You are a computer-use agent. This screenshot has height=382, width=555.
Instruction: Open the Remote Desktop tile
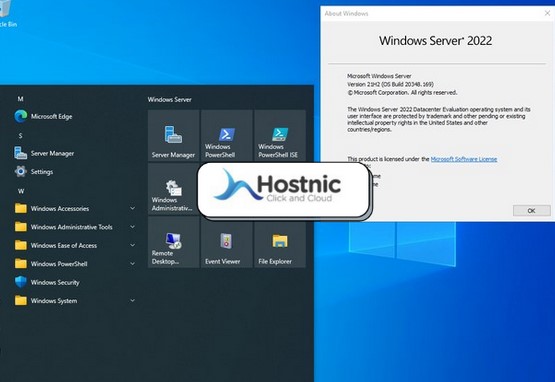173,242
